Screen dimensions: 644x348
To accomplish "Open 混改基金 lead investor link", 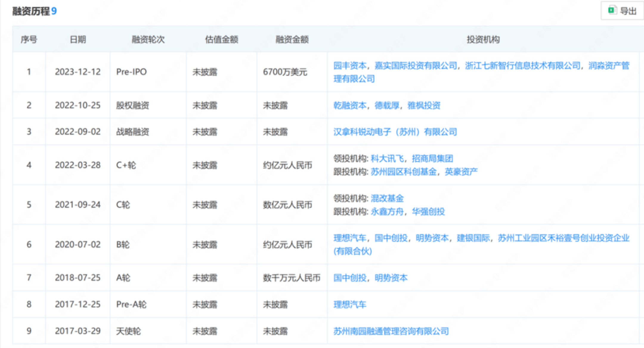I will pyautogui.click(x=387, y=198).
